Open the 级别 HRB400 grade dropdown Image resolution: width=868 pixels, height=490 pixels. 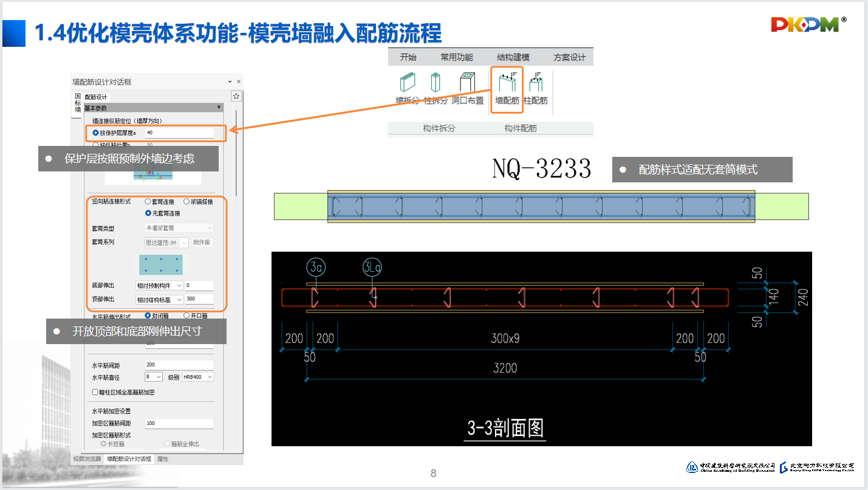coord(198,377)
